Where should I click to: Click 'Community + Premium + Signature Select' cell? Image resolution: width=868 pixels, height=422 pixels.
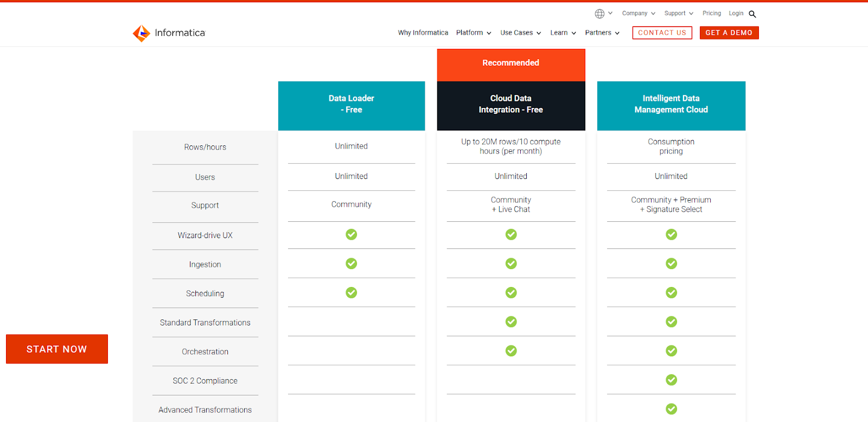coord(671,204)
